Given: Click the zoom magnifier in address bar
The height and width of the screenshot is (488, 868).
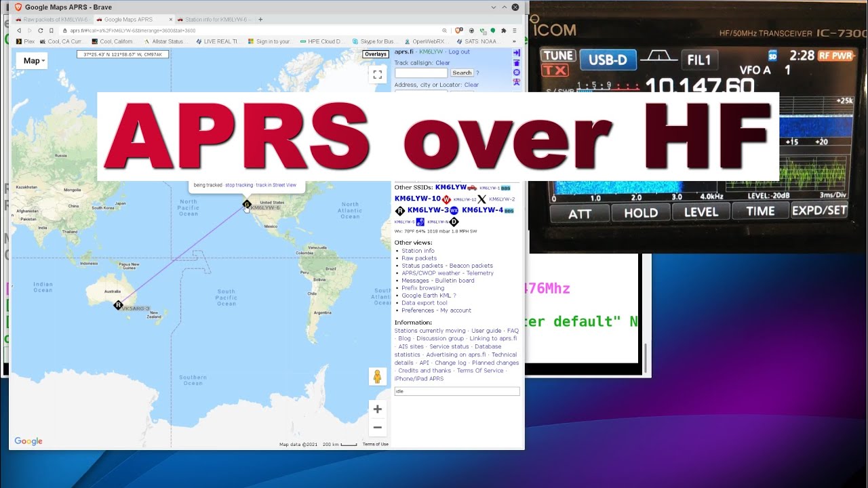Looking at the screenshot, I should tap(445, 30).
